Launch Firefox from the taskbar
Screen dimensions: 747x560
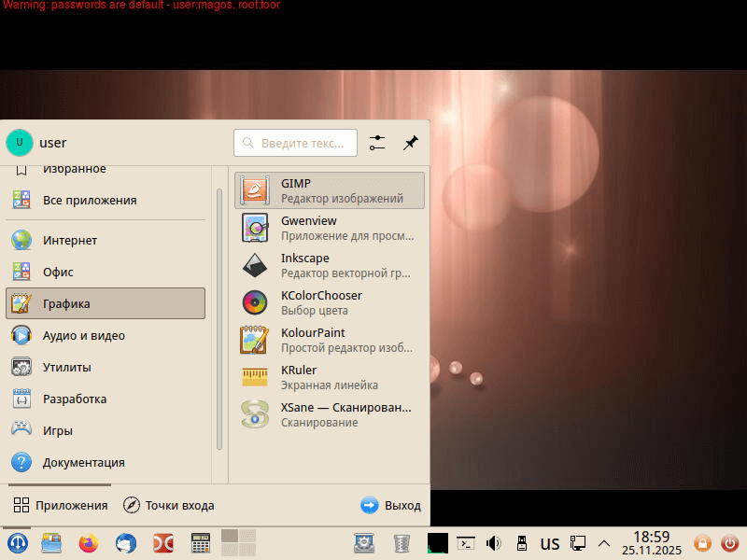click(x=88, y=542)
